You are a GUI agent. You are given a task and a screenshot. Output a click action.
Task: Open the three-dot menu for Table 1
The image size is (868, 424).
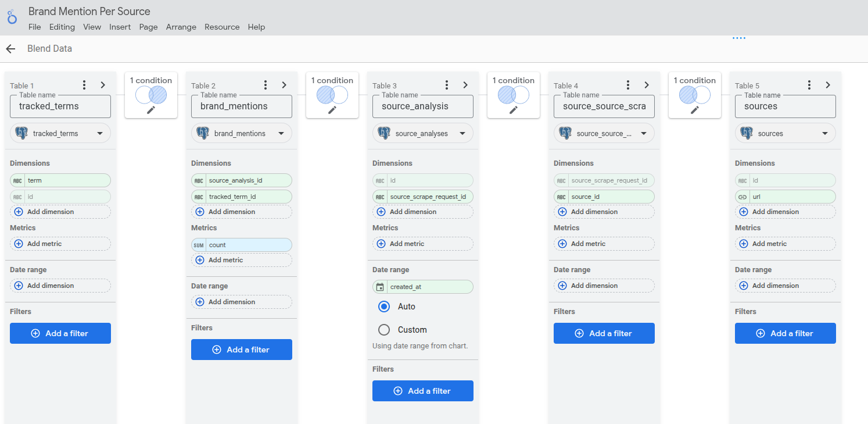(84, 85)
